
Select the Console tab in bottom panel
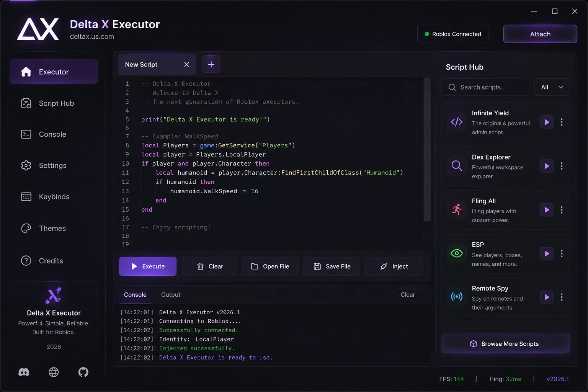135,295
